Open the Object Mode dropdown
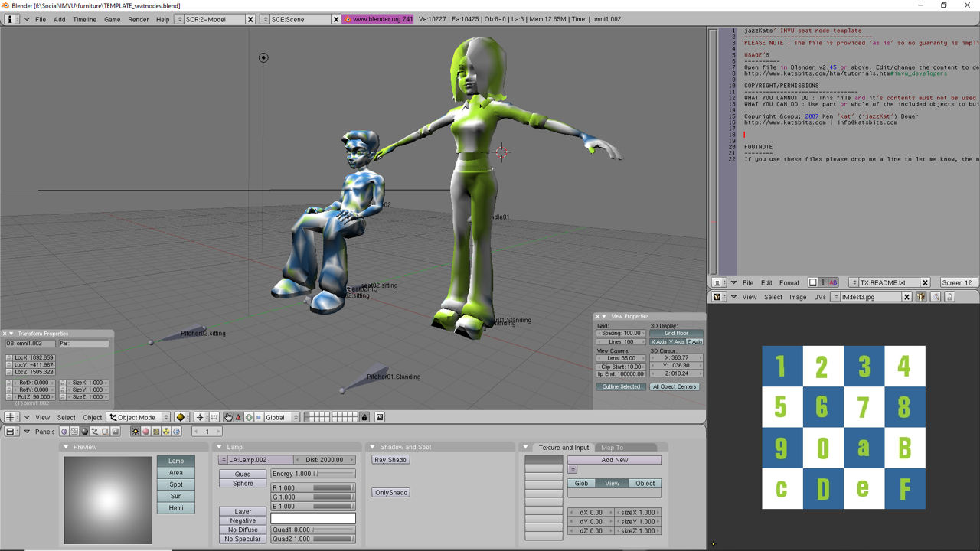This screenshot has height=551, width=980. [139, 417]
